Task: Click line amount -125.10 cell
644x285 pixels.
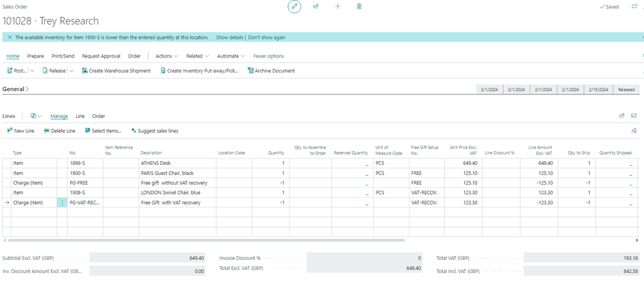Action: [539, 183]
